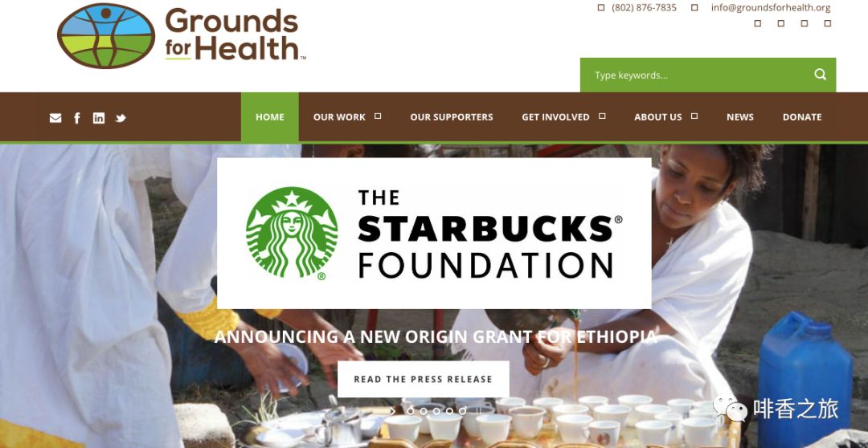Expand the Get Involved dropdown arrow
The height and width of the screenshot is (448, 868).
[x=602, y=116]
